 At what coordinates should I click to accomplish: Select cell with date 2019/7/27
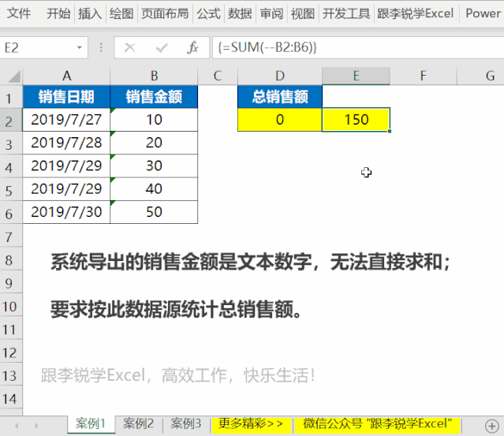click(x=66, y=120)
